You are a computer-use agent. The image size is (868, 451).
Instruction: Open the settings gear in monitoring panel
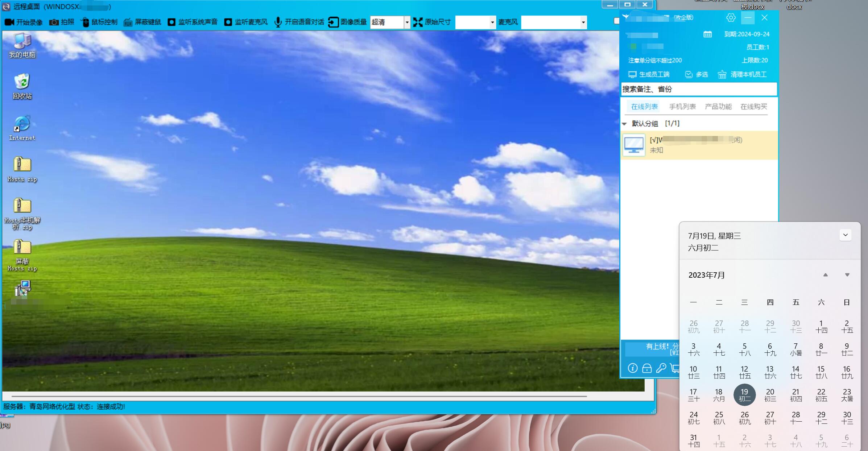point(731,17)
